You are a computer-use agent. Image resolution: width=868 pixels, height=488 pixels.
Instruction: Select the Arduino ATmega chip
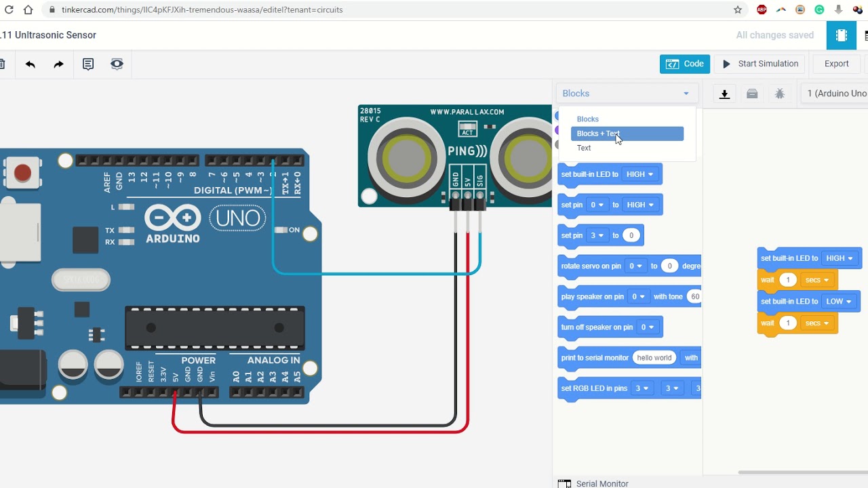point(215,327)
